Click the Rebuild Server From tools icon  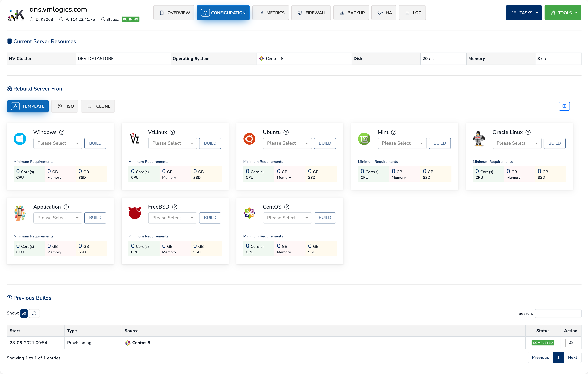click(x=9, y=88)
